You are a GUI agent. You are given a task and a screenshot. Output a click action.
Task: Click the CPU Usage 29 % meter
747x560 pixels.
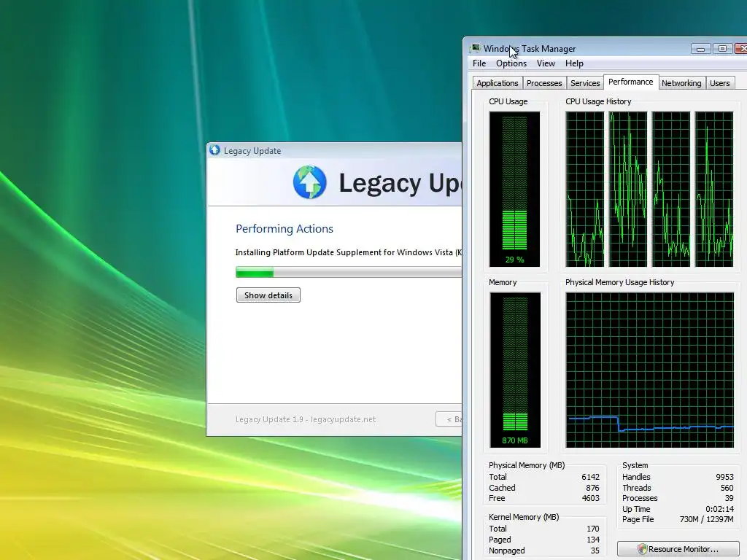click(x=514, y=189)
